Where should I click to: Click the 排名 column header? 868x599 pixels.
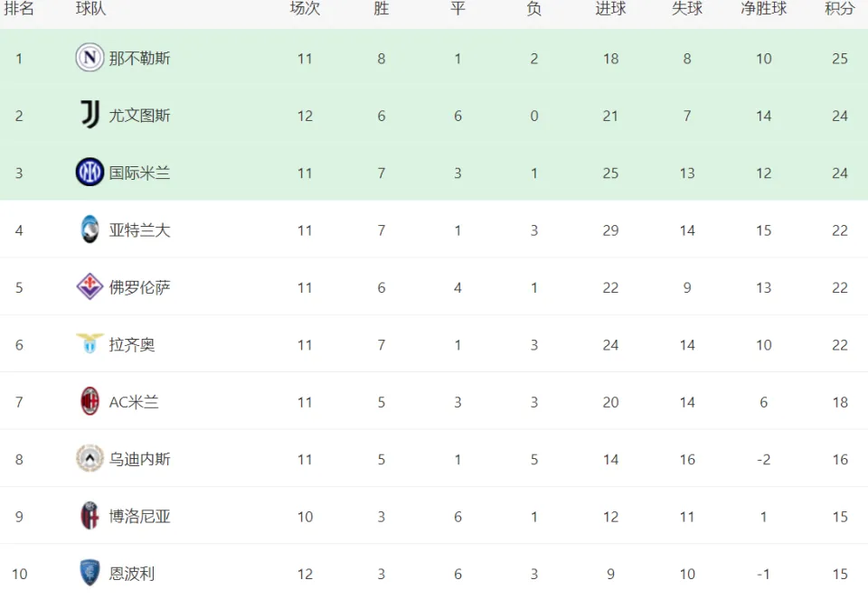click(19, 8)
